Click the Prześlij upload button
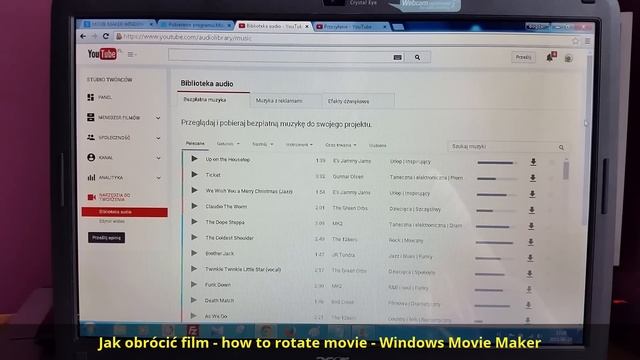Screen dimensions: 640x360 click(x=523, y=57)
